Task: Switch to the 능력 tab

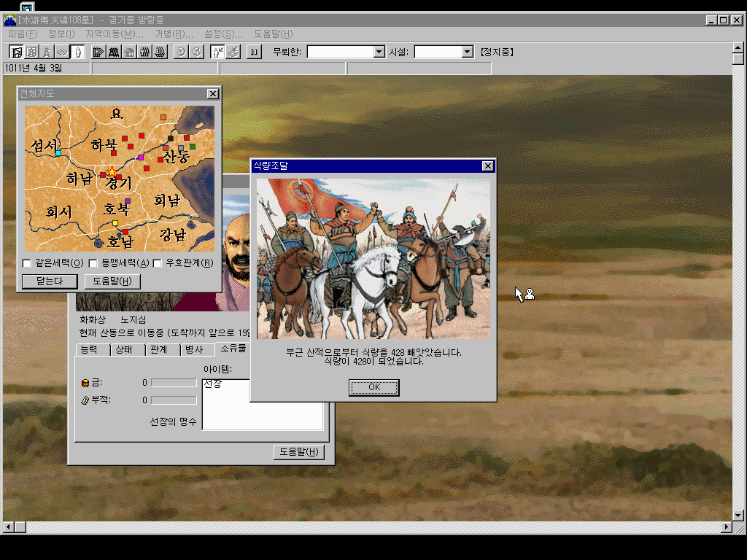Action: (93, 349)
